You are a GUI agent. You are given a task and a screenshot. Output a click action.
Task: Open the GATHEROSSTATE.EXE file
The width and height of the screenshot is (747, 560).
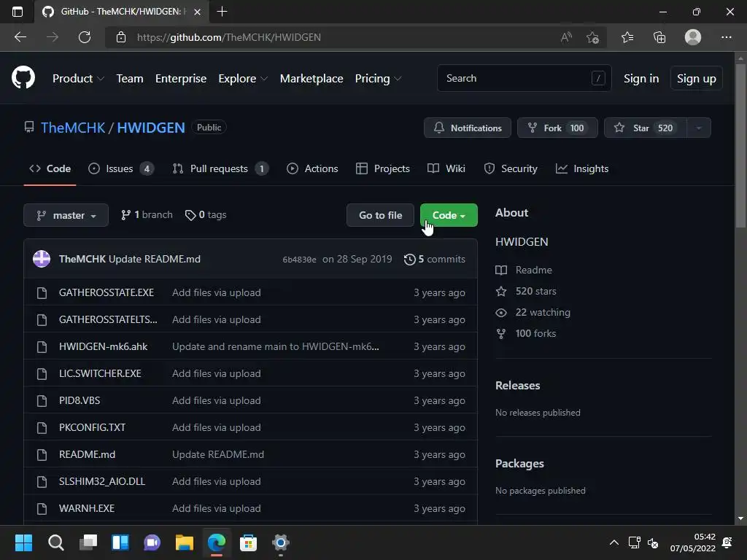(107, 292)
